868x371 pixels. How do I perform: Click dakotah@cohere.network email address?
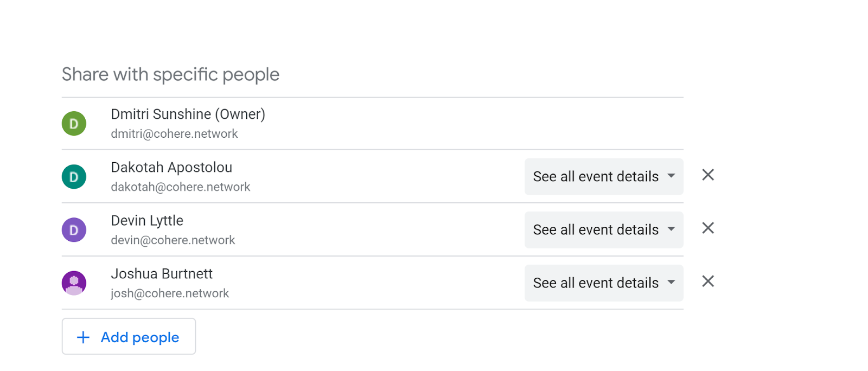[181, 187]
